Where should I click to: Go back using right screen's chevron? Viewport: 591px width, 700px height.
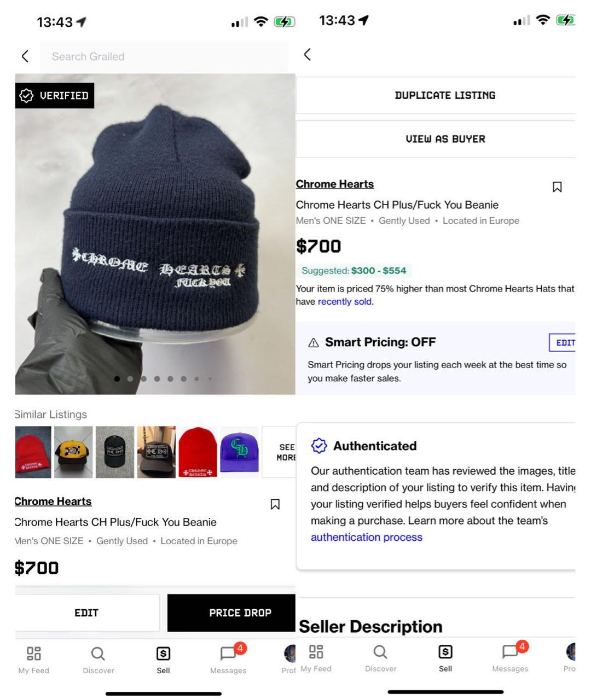[308, 54]
